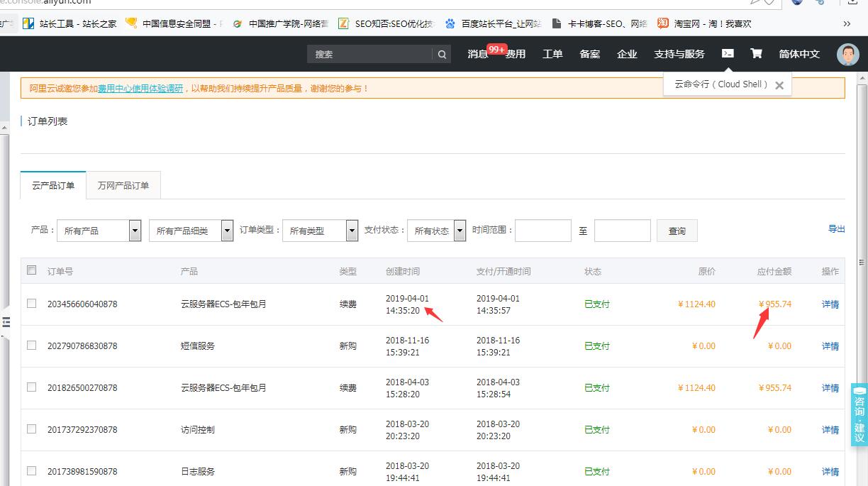The height and width of the screenshot is (486, 868).
Task: Open the 所有类型 order type dropdown
Action: coord(320,231)
